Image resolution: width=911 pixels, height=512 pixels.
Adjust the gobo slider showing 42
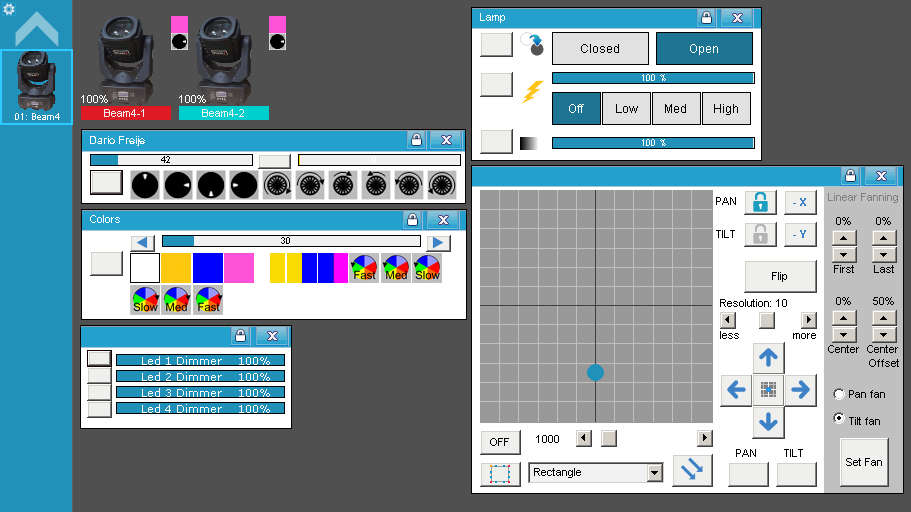click(x=171, y=160)
